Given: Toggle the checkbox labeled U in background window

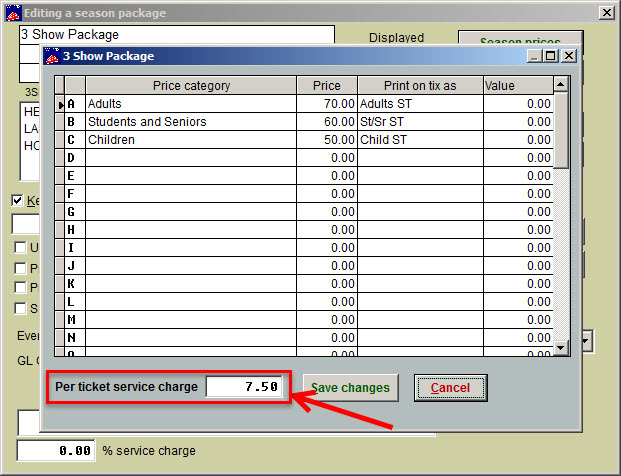Looking at the screenshot, I should pos(20,248).
